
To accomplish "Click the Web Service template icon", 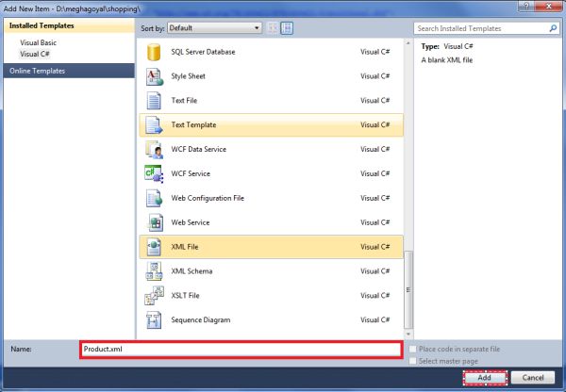I will pos(156,223).
